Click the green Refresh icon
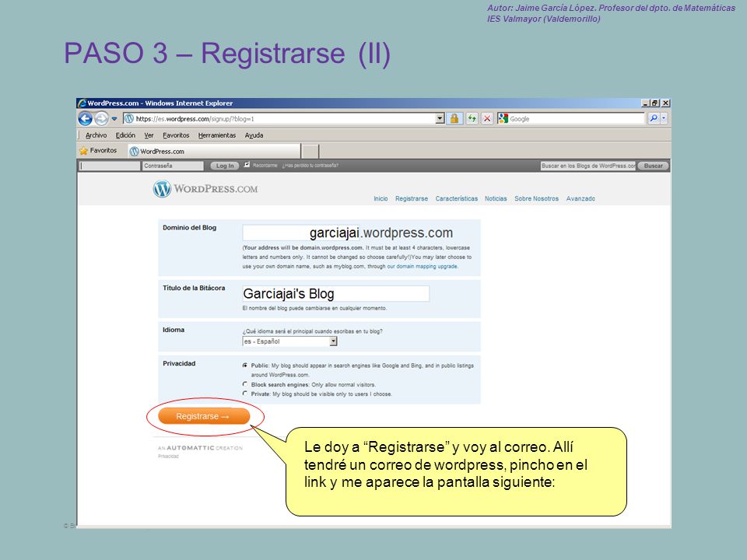Image resolution: width=747 pixels, height=560 pixels. click(x=472, y=118)
